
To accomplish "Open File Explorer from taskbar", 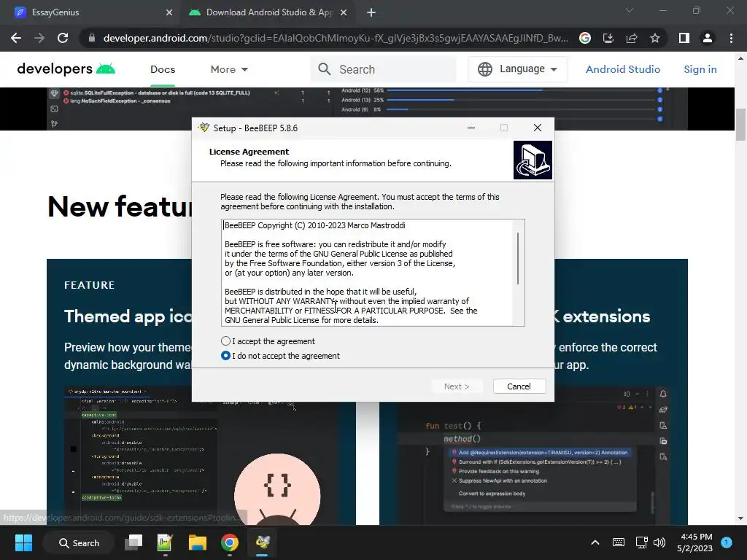I will click(x=197, y=542).
